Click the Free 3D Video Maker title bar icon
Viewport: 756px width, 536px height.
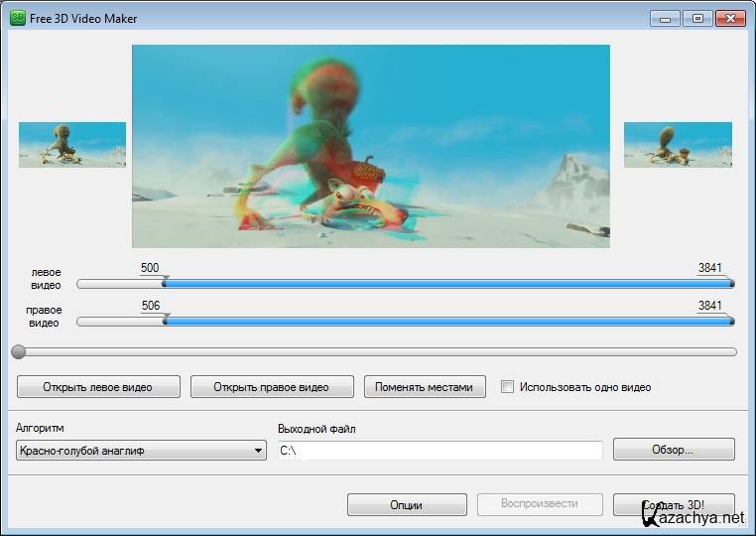(17, 18)
